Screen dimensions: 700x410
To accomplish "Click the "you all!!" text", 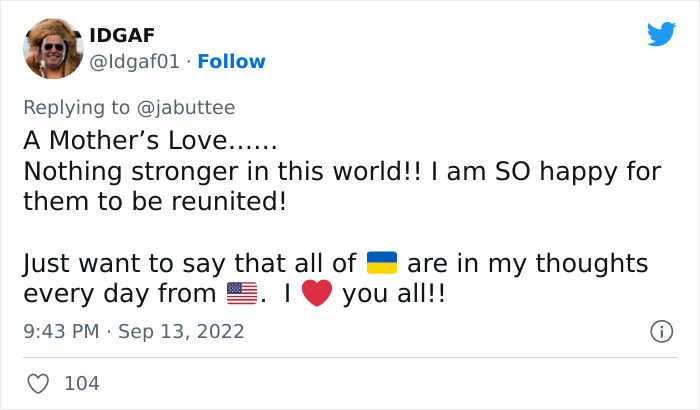I will 394,295.
